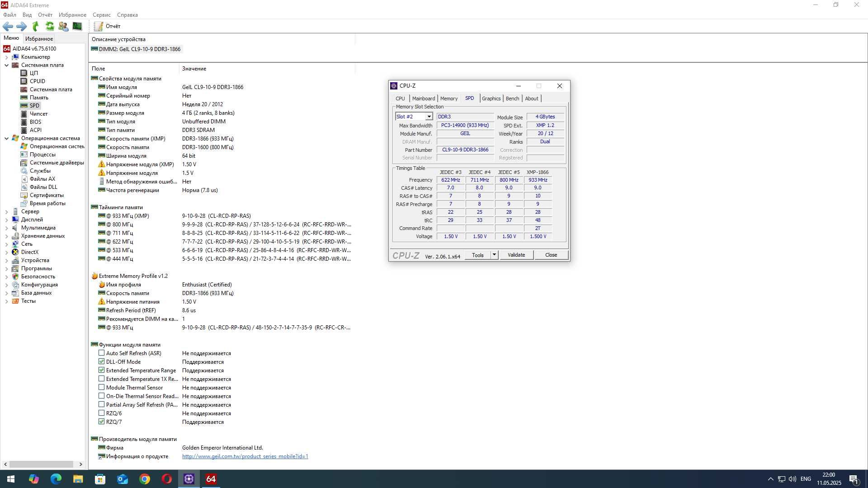Toggle Extended Temperature Range checkbox
The width and height of the screenshot is (868, 488).
click(101, 370)
